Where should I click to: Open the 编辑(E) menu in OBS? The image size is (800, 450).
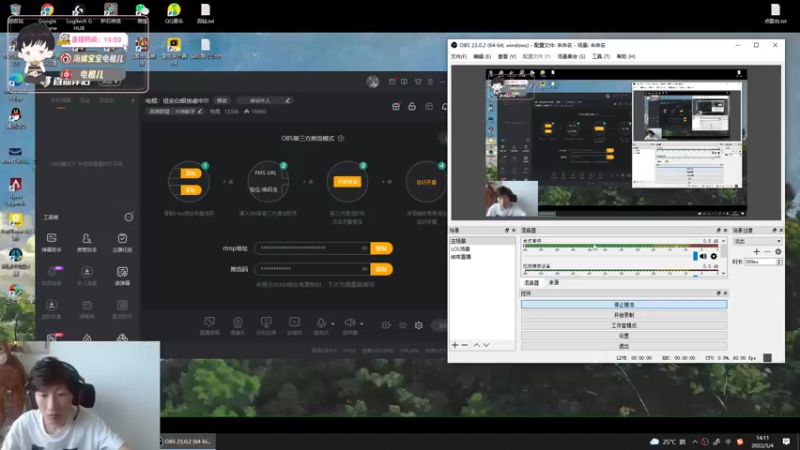coord(482,57)
